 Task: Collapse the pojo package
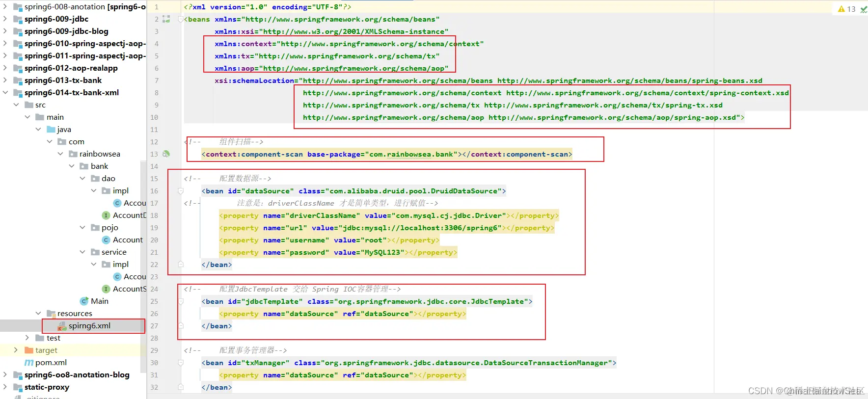point(82,227)
